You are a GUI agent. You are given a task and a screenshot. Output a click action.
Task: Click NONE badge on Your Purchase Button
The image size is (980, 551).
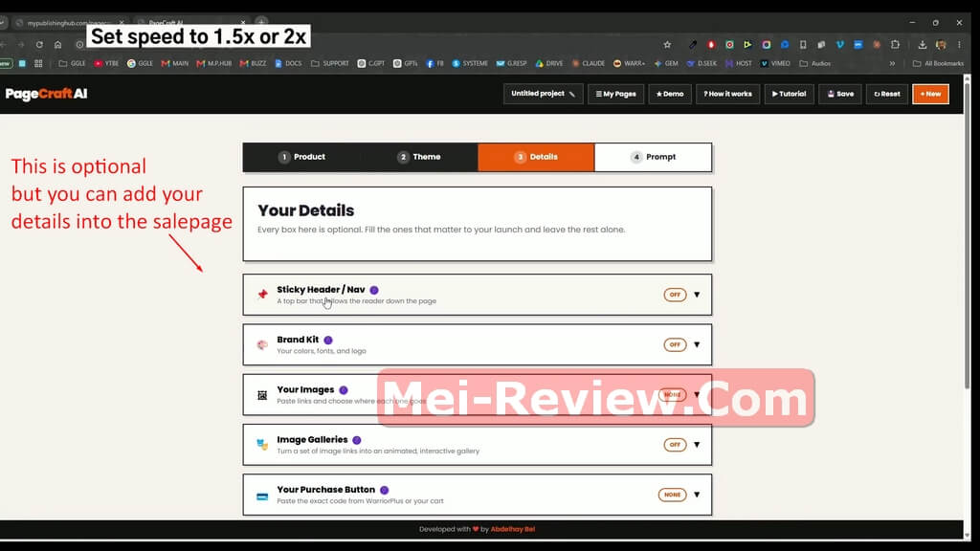pos(672,495)
